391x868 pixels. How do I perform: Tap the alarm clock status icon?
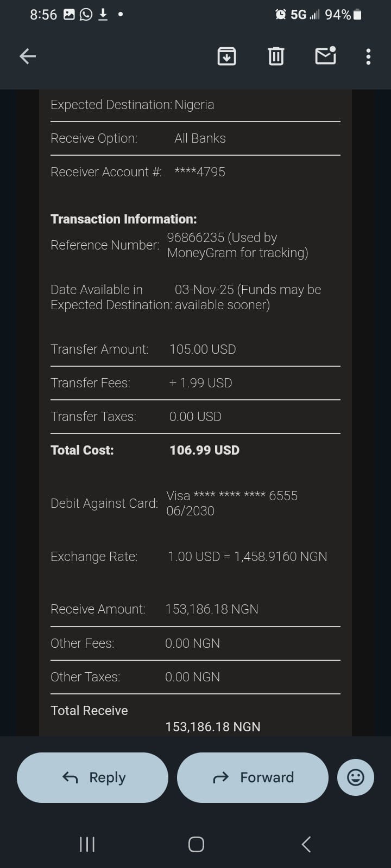pyautogui.click(x=281, y=15)
